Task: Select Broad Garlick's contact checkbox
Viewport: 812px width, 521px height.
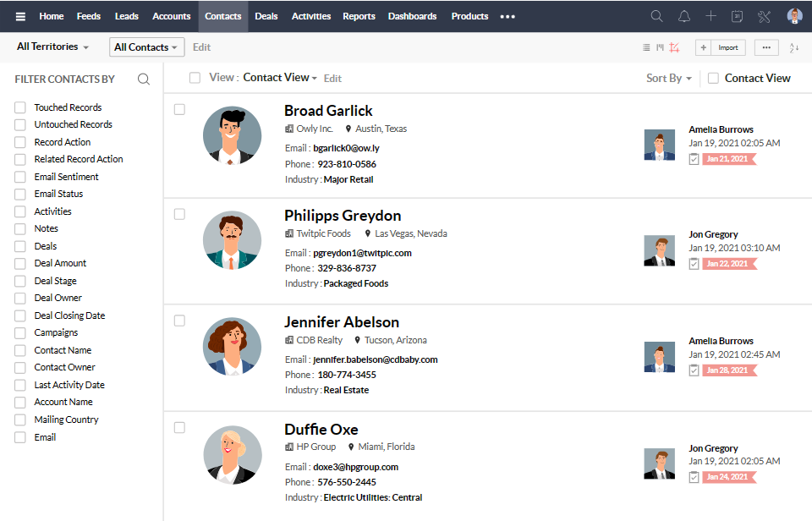Action: click(179, 109)
